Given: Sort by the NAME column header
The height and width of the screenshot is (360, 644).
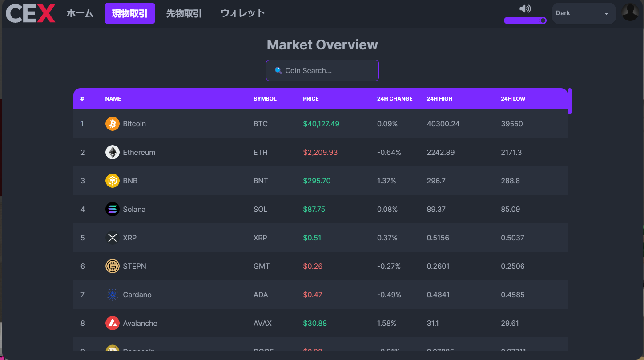Looking at the screenshot, I should point(113,99).
